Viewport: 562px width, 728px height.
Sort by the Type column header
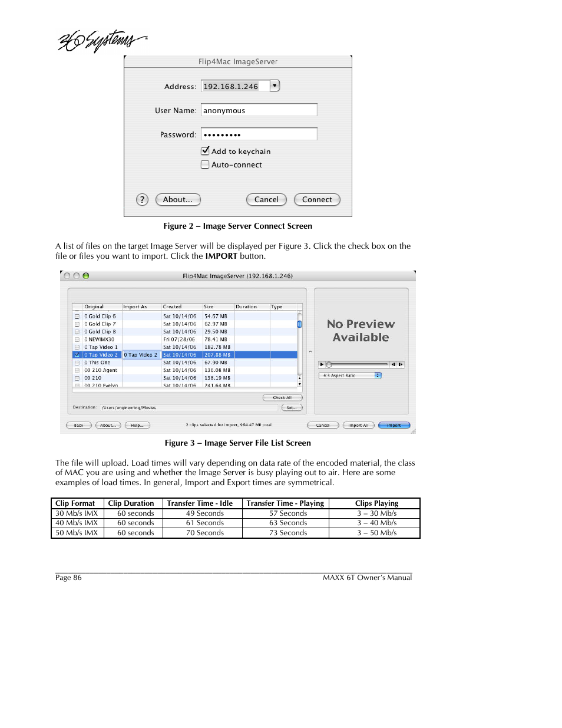pos(283,307)
